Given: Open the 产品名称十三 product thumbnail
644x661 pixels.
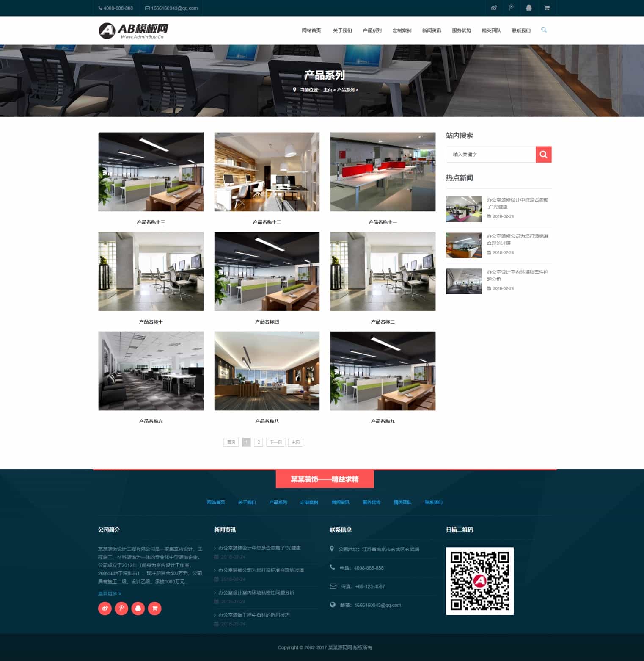Looking at the screenshot, I should pos(151,171).
